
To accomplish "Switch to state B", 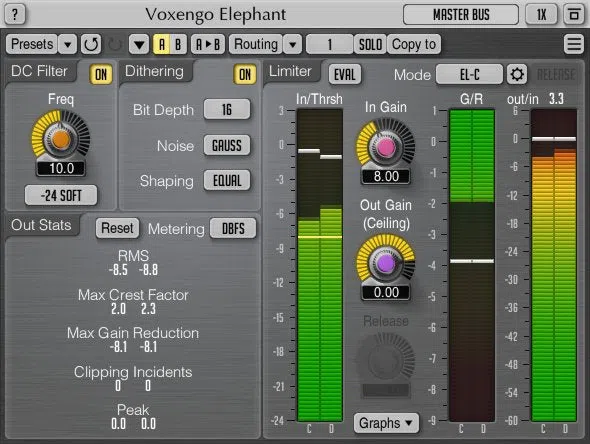I will tap(178, 44).
